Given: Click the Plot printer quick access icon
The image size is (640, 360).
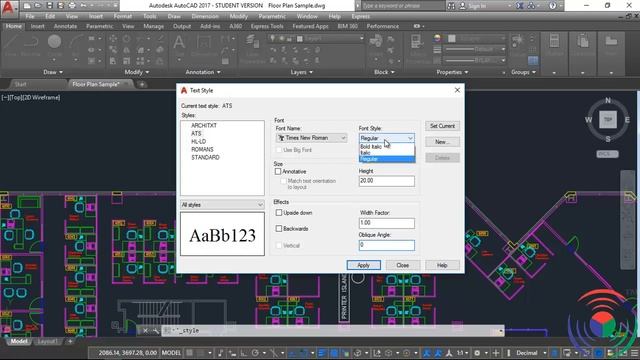Looking at the screenshot, I should coord(72,6).
